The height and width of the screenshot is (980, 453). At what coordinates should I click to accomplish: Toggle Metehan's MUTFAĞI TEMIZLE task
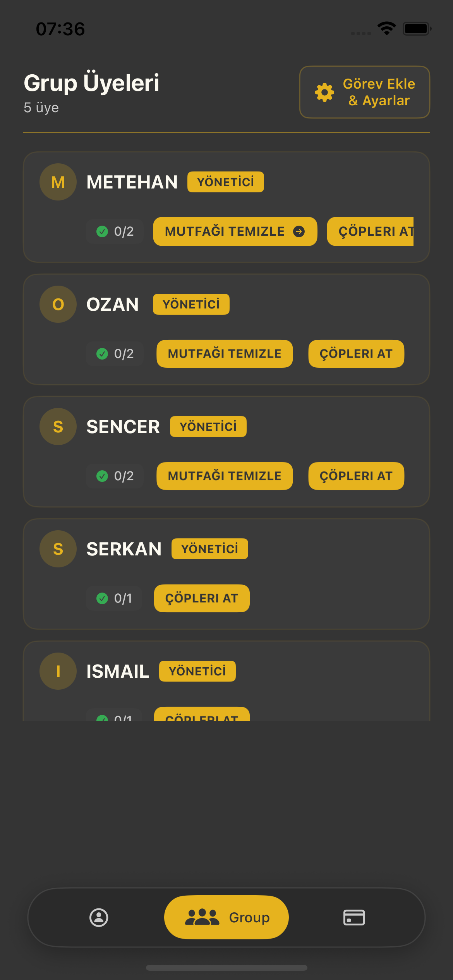(x=235, y=231)
